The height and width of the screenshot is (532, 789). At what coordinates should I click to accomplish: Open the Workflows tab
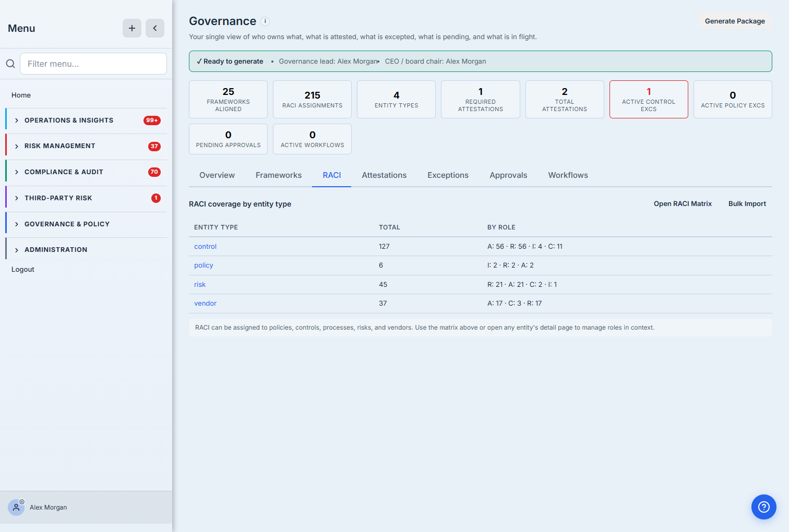[568, 175]
